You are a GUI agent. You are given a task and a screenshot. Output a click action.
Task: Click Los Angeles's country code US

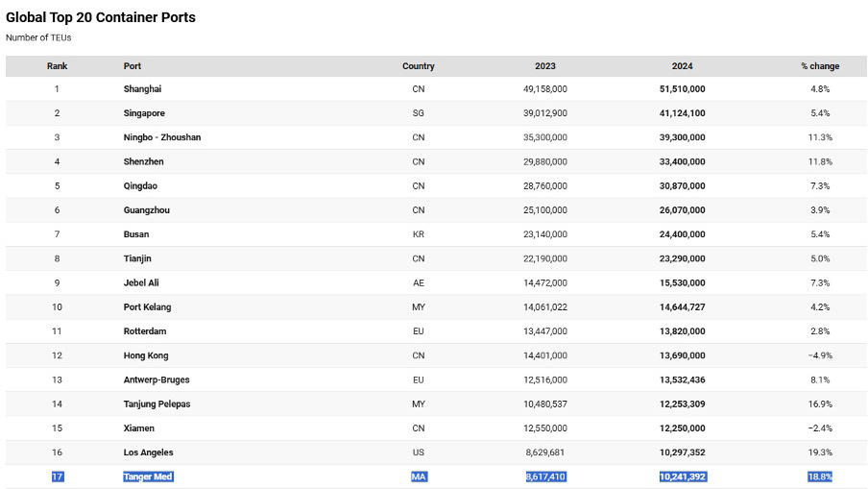coord(418,452)
